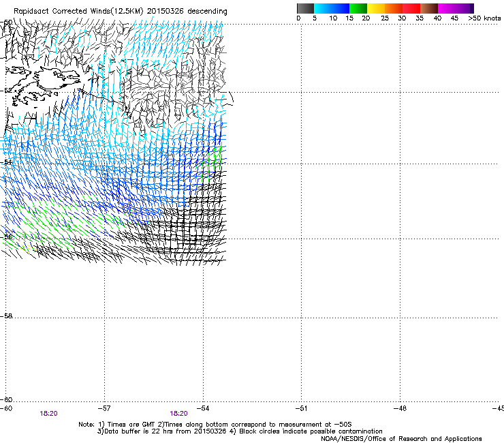Click the 'Times are GMT' note line
Screen dimensions: 504x443
tap(215, 425)
